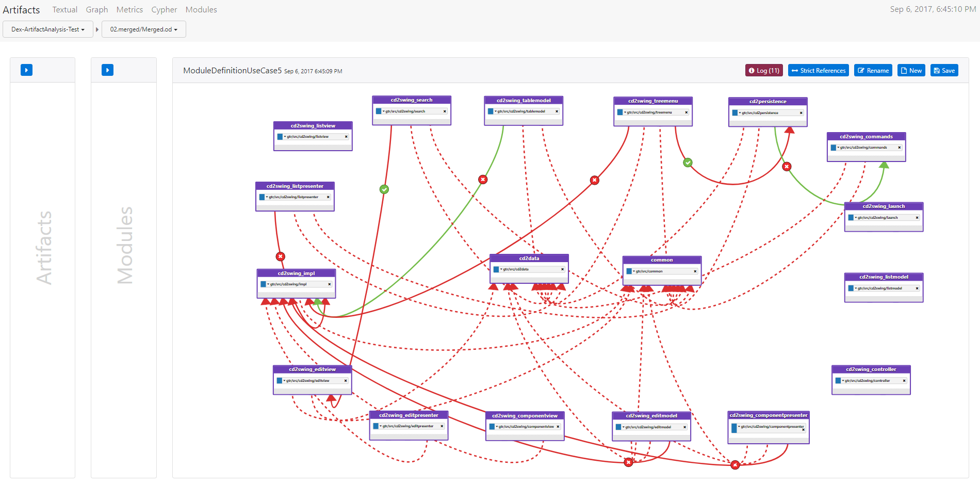
Task: Click blue color square in cd2persistence entry
Action: pos(735,113)
